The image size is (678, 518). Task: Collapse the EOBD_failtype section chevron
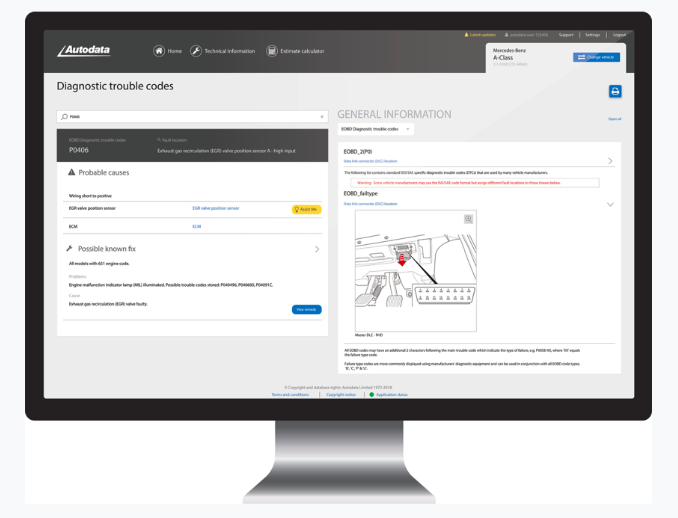pos(610,205)
